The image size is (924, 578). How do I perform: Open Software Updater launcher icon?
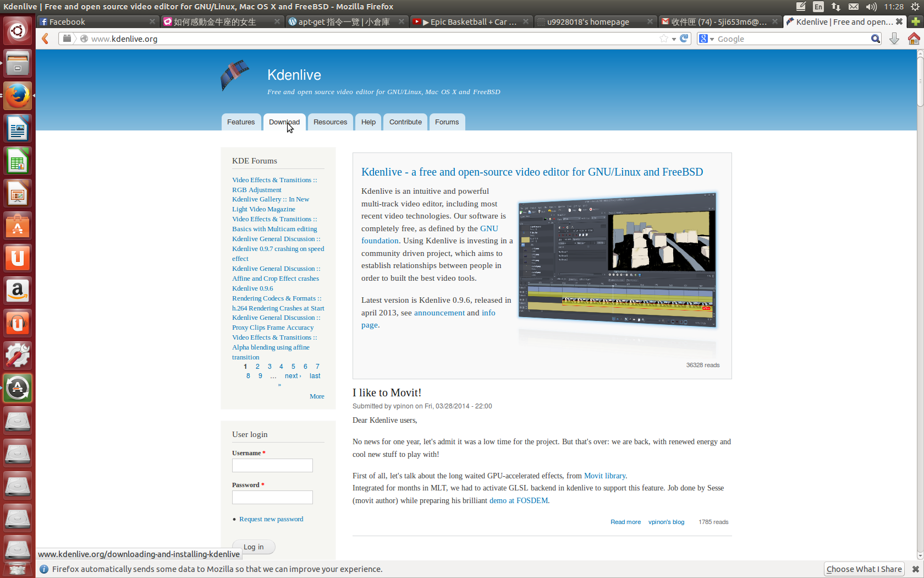18,388
